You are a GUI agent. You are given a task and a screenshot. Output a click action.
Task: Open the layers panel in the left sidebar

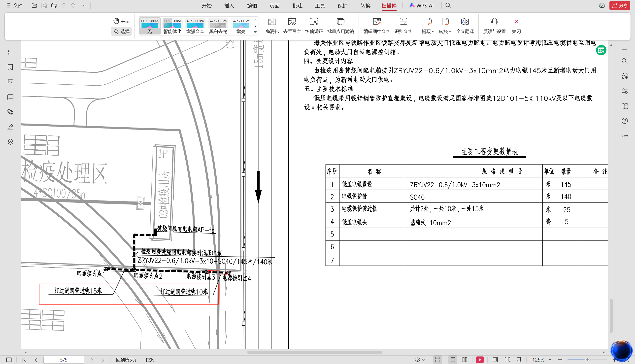[x=10, y=142]
